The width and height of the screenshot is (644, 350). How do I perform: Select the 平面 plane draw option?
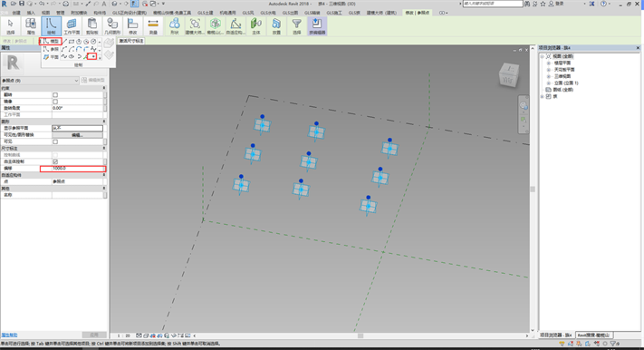point(51,57)
